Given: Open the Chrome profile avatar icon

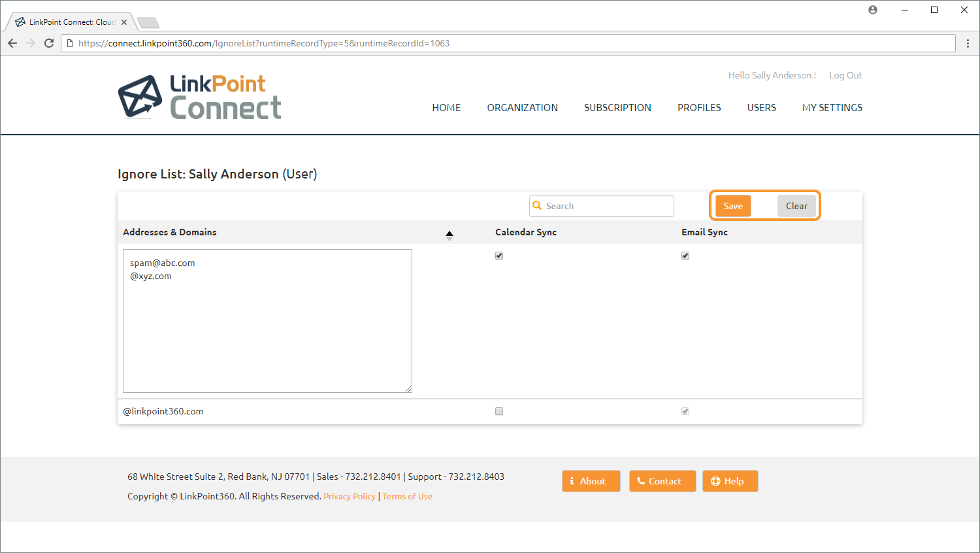Looking at the screenshot, I should (873, 10).
